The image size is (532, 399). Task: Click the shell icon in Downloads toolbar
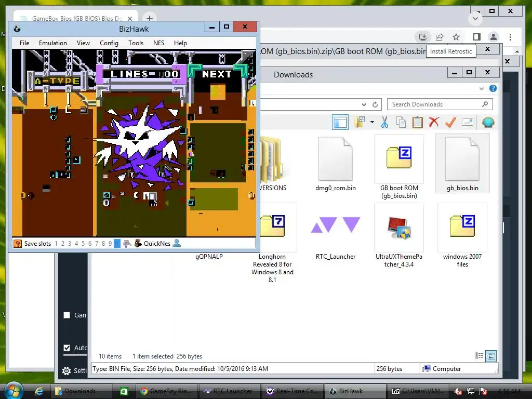488,122
